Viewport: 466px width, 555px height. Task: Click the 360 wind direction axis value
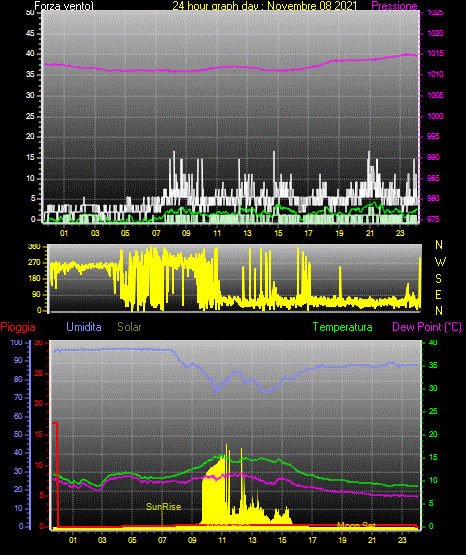coord(34,246)
